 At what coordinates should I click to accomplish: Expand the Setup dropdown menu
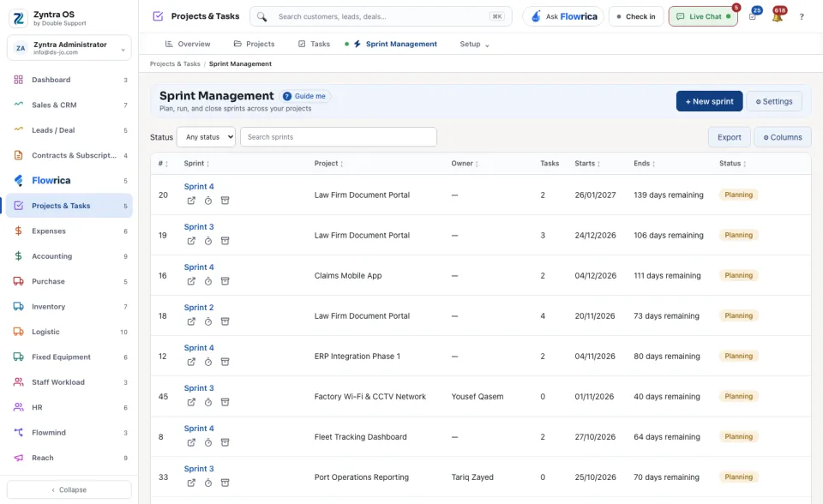474,44
